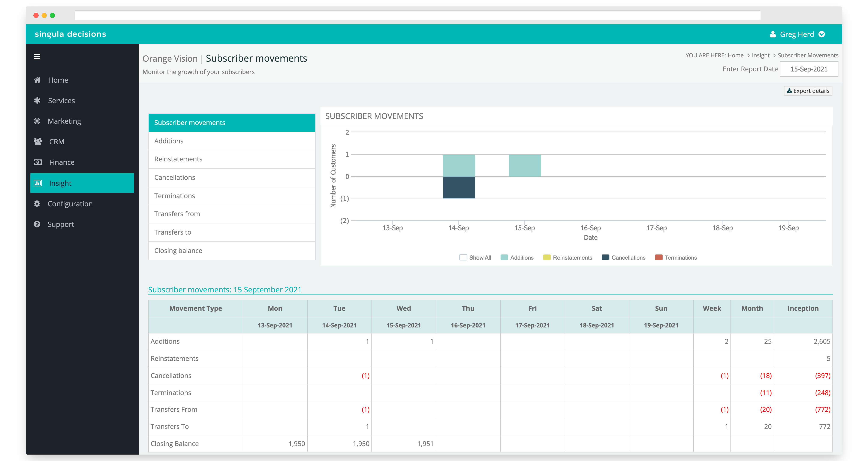Toggle the Additions legend swatch

(504, 257)
